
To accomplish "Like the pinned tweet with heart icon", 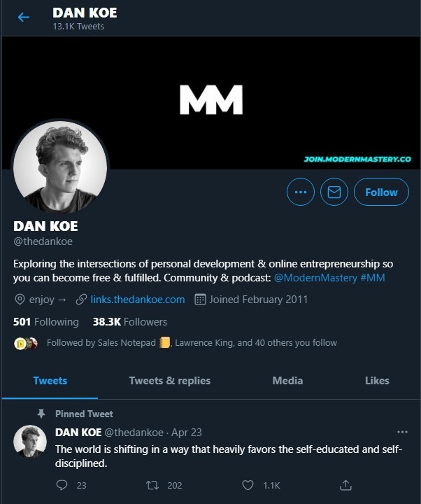I will click(x=247, y=484).
